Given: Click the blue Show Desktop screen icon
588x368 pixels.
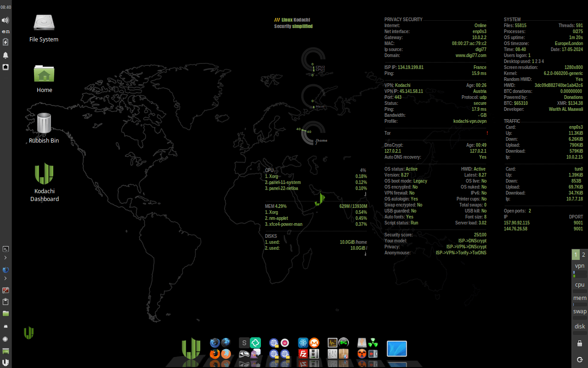Looking at the screenshot, I should (x=397, y=349).
